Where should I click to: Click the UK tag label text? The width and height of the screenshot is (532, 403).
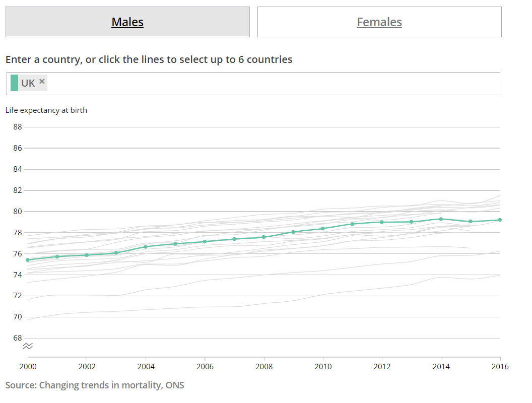pos(28,83)
